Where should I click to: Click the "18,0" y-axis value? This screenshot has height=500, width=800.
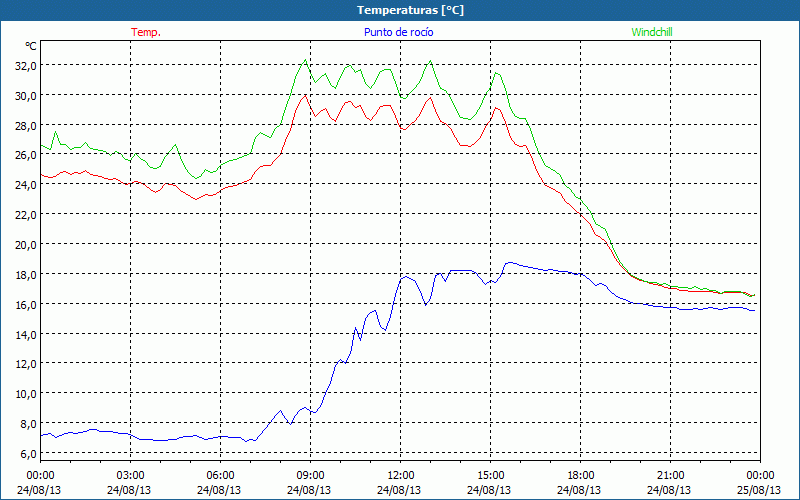coord(26,274)
